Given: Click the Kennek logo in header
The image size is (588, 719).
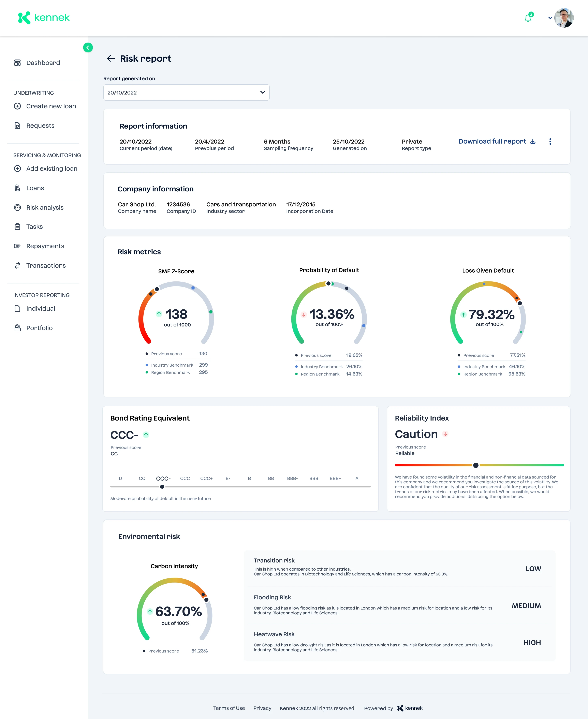Looking at the screenshot, I should (44, 18).
